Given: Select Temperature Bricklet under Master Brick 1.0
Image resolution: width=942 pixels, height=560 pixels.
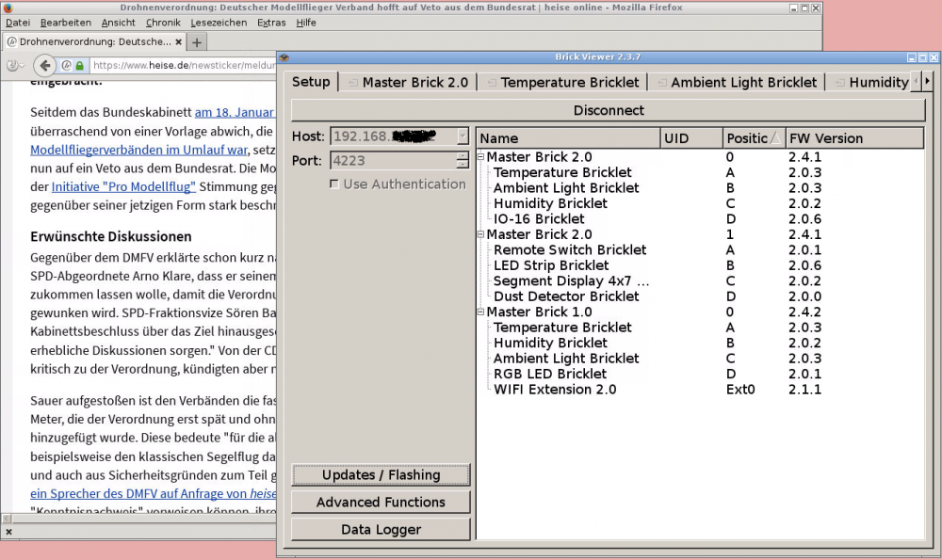Looking at the screenshot, I should (701, 328).
